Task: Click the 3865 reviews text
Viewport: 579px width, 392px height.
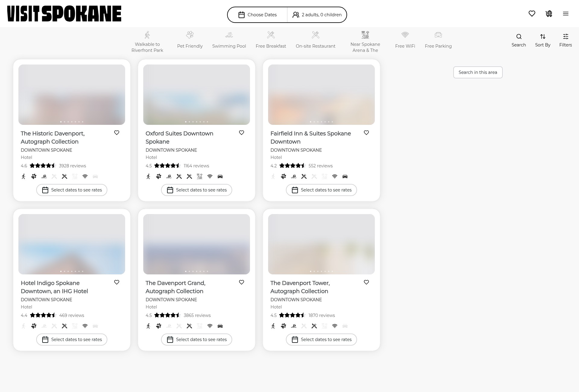Action: pos(197,315)
